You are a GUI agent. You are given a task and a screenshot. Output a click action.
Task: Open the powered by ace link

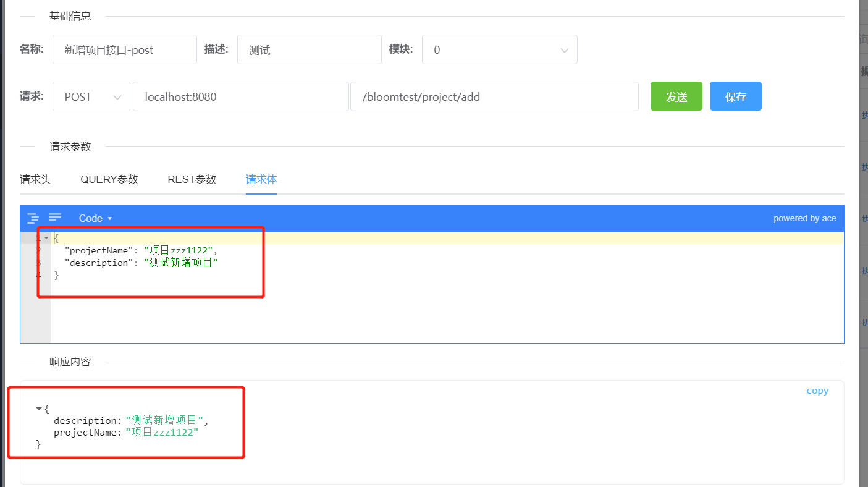(804, 218)
